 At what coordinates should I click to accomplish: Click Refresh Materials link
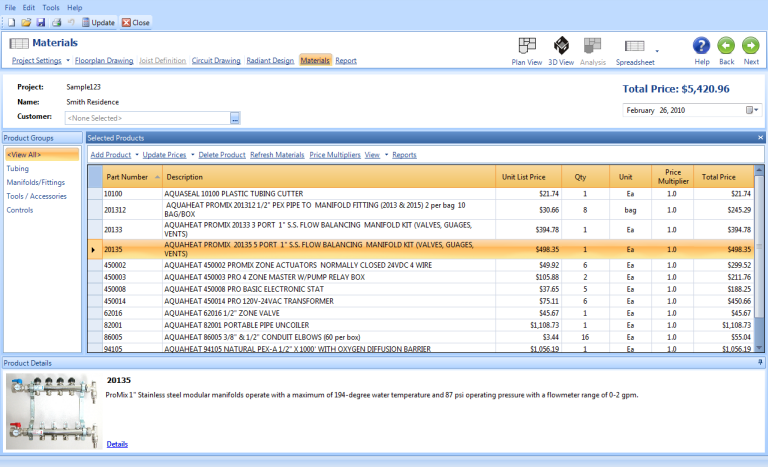pos(277,155)
